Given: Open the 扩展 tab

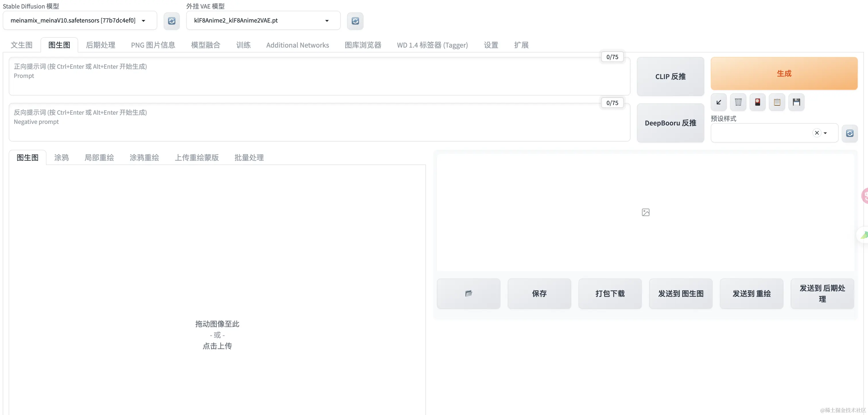Looking at the screenshot, I should click(x=521, y=45).
